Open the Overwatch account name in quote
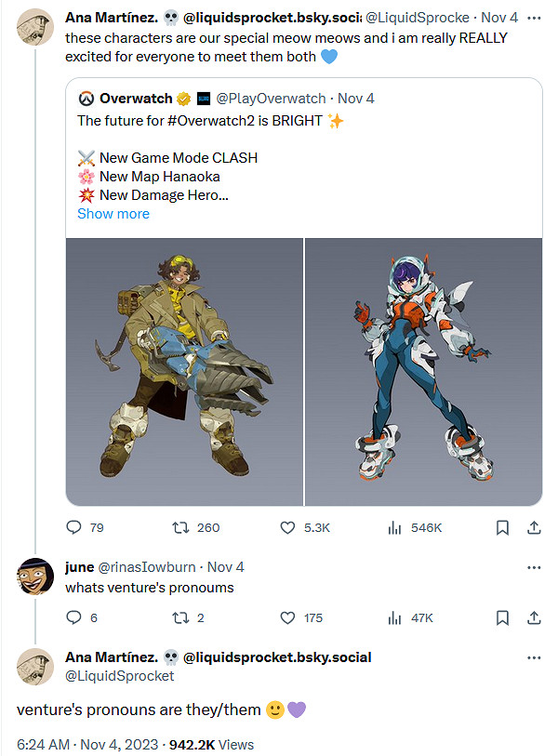The width and height of the screenshot is (558, 756). pyautogui.click(x=139, y=98)
